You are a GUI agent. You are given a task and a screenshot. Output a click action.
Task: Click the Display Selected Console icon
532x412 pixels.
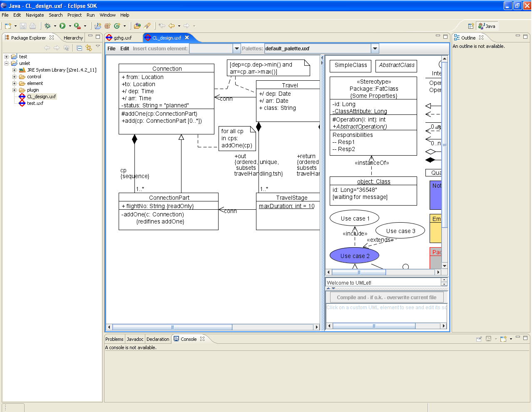(x=489, y=339)
